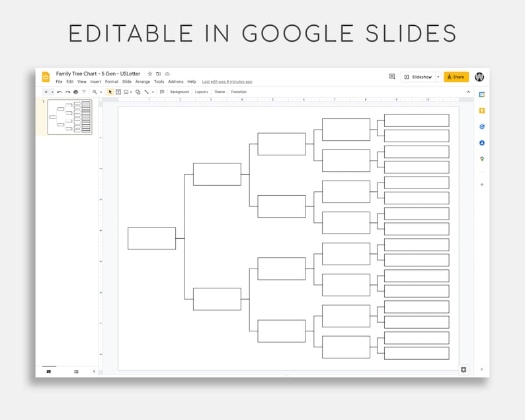Open the View menu

(x=82, y=82)
